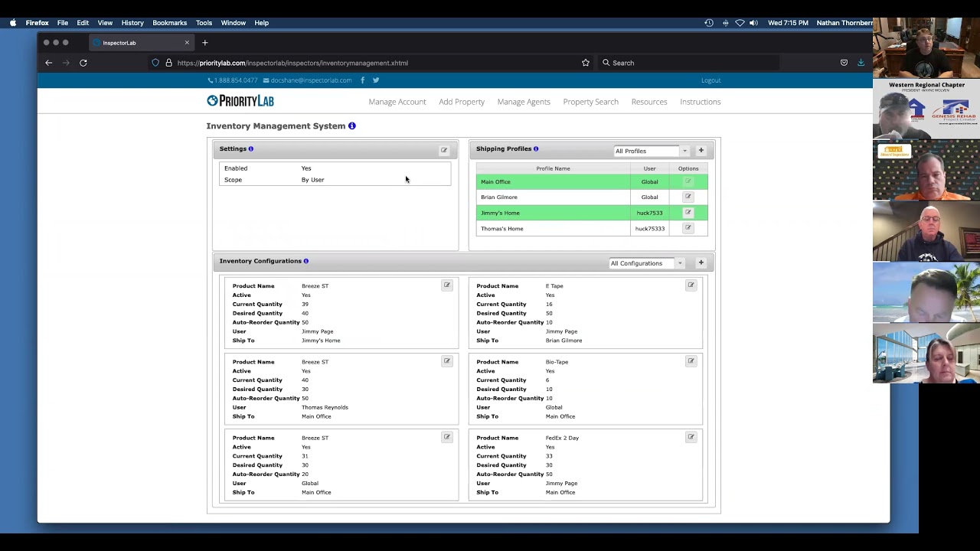The height and width of the screenshot is (551, 980).
Task: Click the Settings edit icon
Action: (444, 150)
